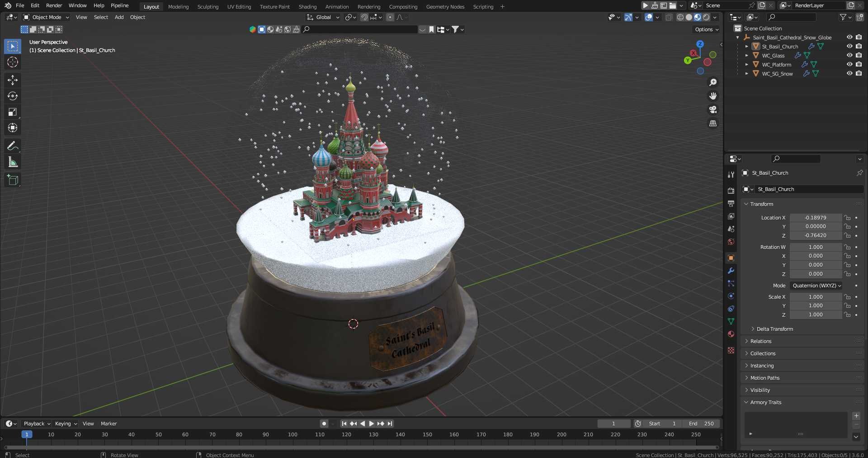
Task: Select the Select Box tool
Action: pyautogui.click(x=13, y=46)
